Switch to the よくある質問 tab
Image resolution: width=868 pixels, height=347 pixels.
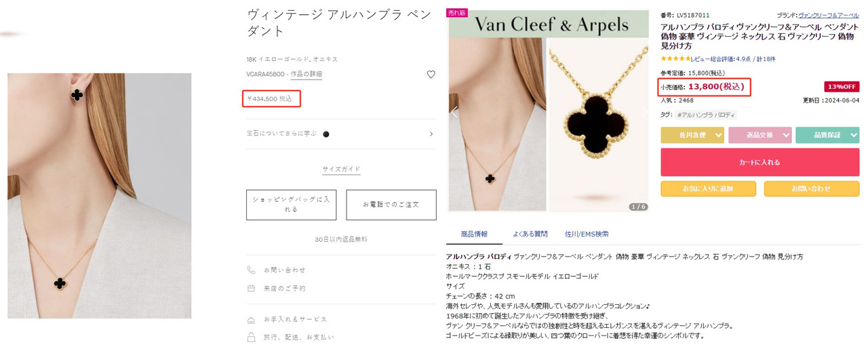tap(530, 234)
